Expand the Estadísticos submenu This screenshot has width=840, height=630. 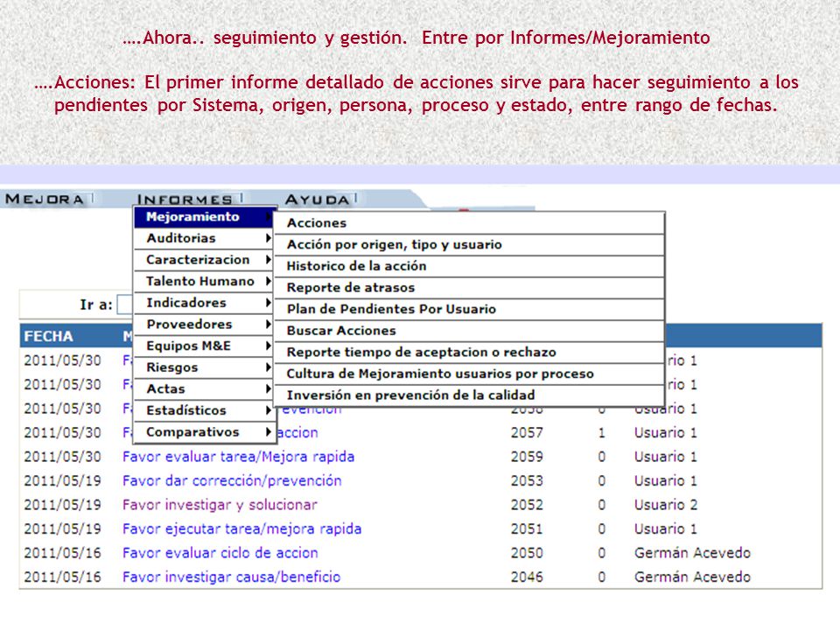pos(205,410)
